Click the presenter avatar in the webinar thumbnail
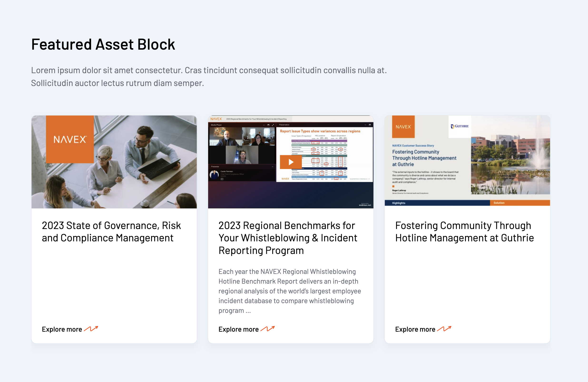Image resolution: width=588 pixels, height=382 pixels. pyautogui.click(x=214, y=174)
